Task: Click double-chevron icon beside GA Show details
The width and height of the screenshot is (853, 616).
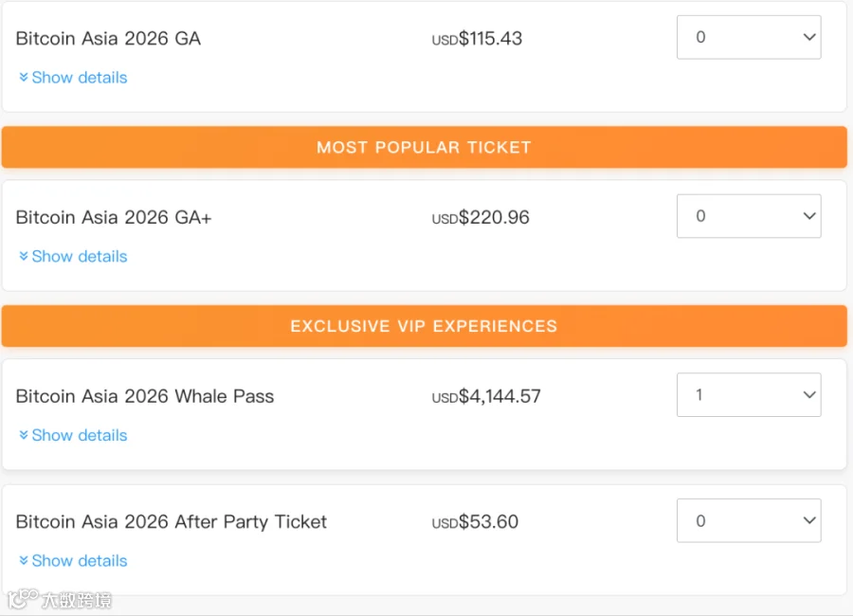Action: tap(24, 78)
